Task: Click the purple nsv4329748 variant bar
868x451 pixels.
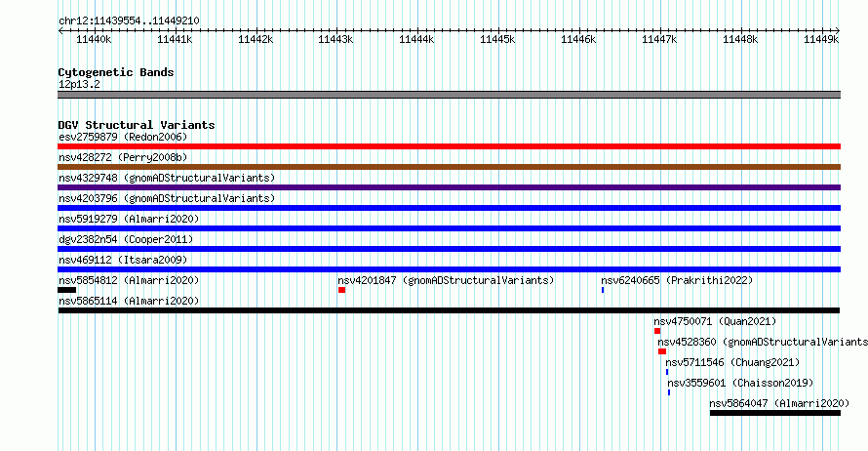Action: pyautogui.click(x=449, y=187)
